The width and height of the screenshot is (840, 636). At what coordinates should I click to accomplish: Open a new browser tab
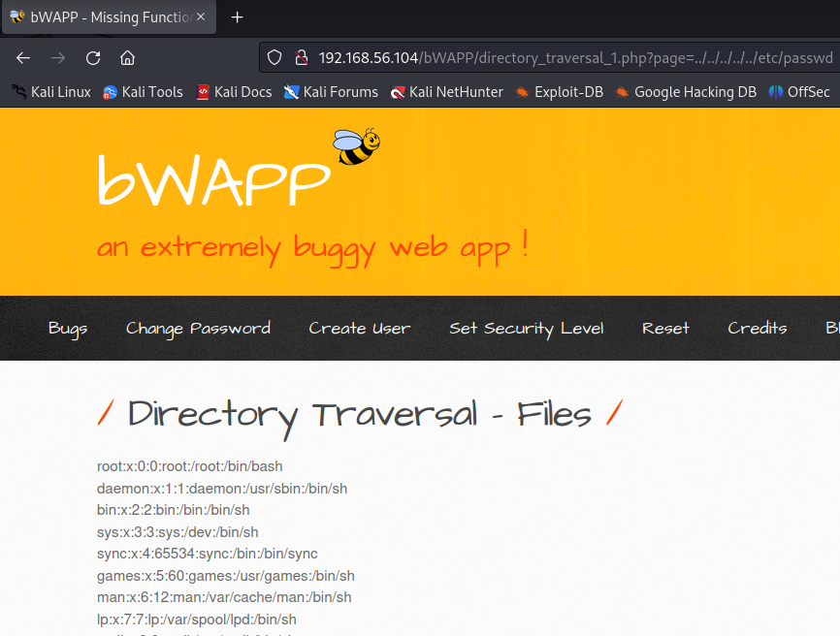pos(237,17)
